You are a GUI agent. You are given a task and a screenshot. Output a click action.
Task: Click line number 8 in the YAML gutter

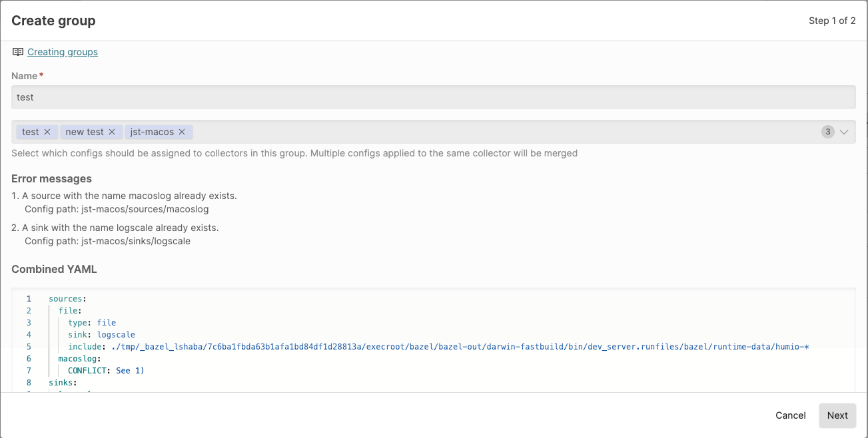(x=29, y=383)
